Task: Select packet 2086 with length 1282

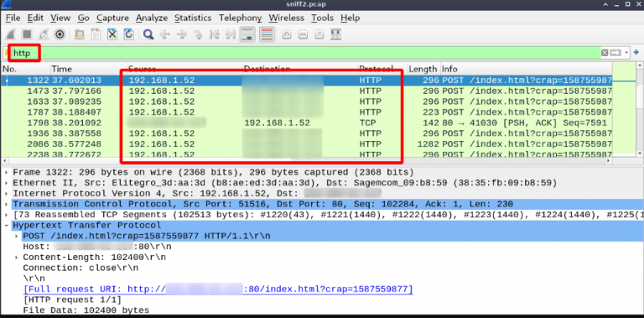Action: (307, 144)
